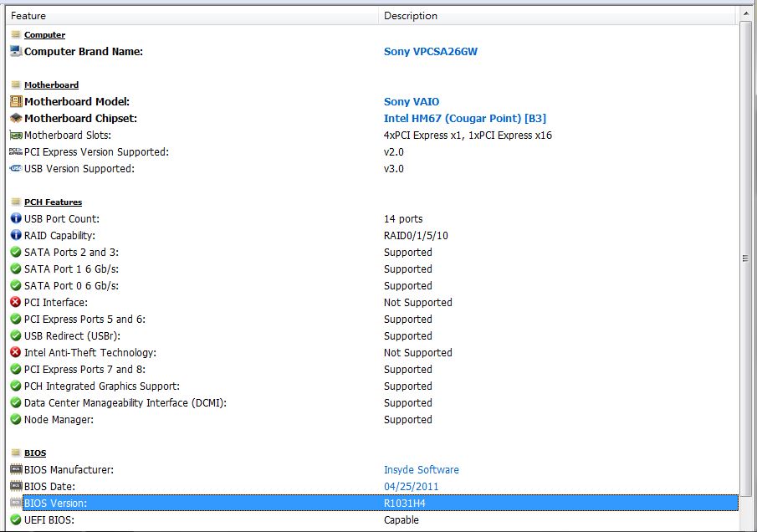
Task: Click the Computer Brand Name monitor icon
Action: 16,51
